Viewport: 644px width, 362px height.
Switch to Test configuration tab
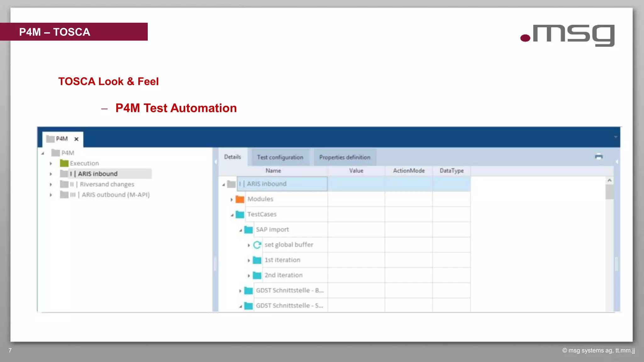tap(280, 157)
